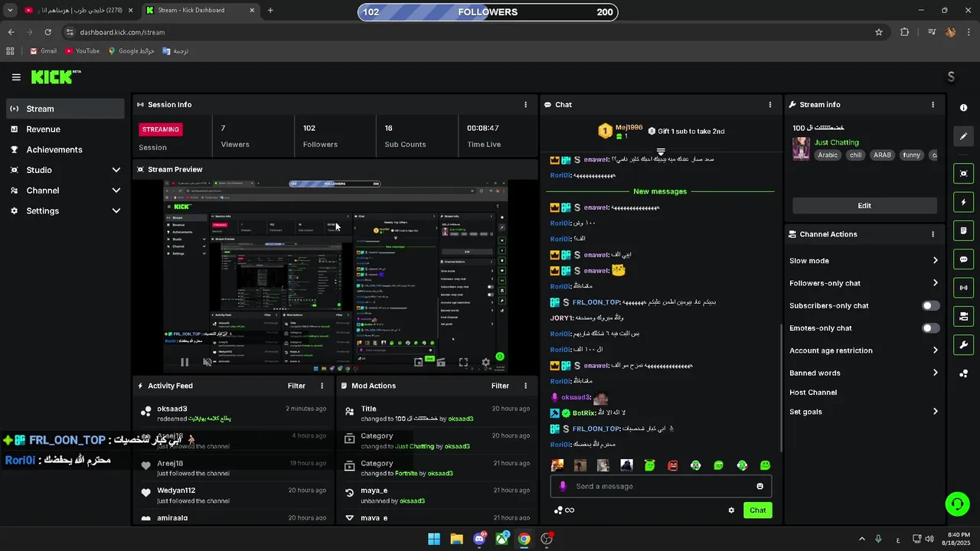Pause the stream preview
980x551 pixels.
pyautogui.click(x=185, y=362)
